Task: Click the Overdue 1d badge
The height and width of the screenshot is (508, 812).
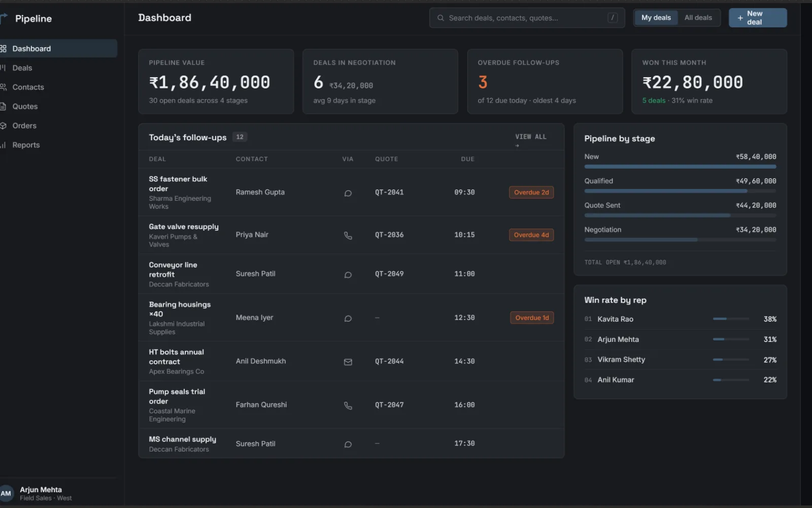Action: (532, 318)
